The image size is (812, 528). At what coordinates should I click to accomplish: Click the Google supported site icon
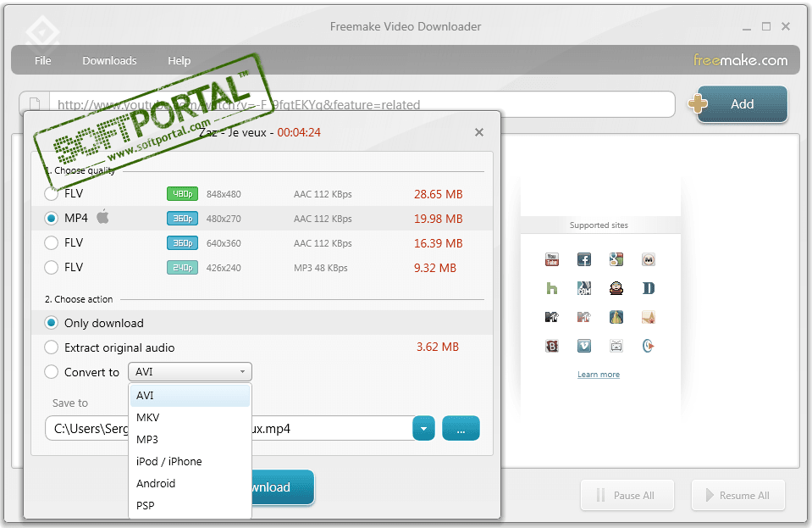coord(616,259)
